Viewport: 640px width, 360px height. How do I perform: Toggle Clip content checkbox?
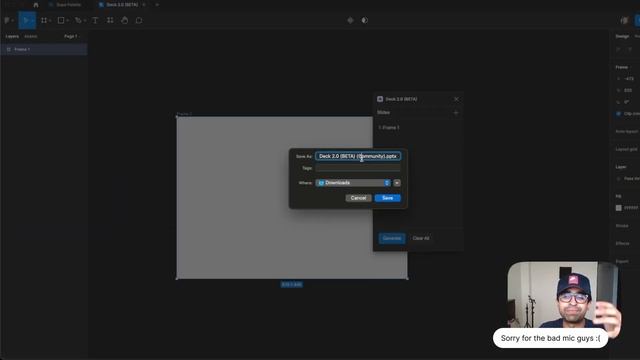pyautogui.click(x=618, y=113)
